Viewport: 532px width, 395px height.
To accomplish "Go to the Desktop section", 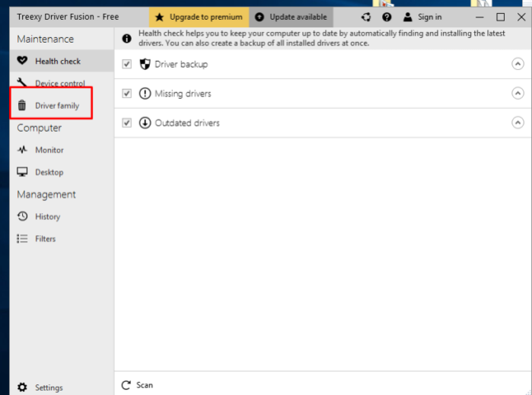I will coord(62,172).
